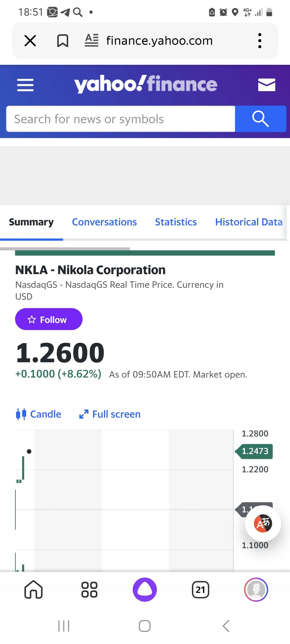Open the browser three-dot menu
Image resolution: width=290 pixels, height=644 pixels.
260,41
